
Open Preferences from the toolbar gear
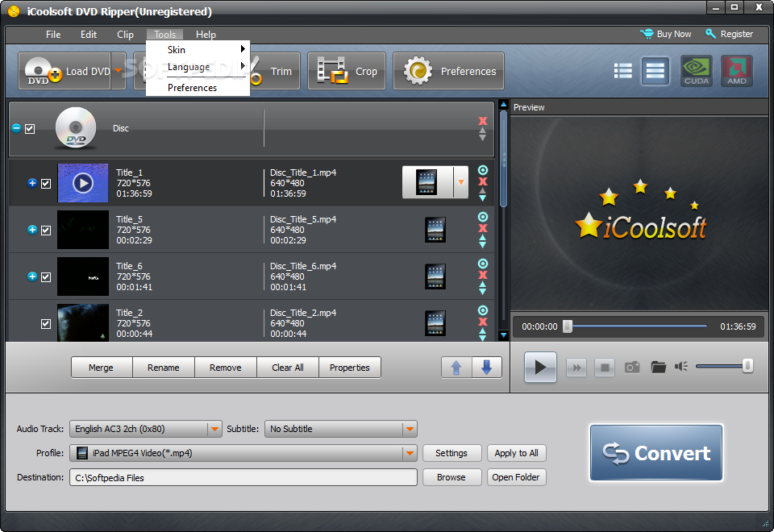tap(449, 71)
